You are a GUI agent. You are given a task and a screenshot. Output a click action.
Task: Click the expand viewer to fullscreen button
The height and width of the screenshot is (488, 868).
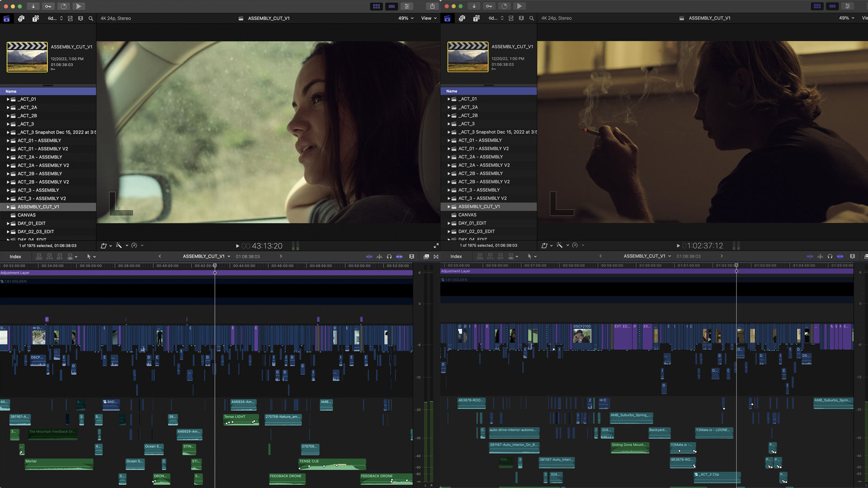[436, 245]
